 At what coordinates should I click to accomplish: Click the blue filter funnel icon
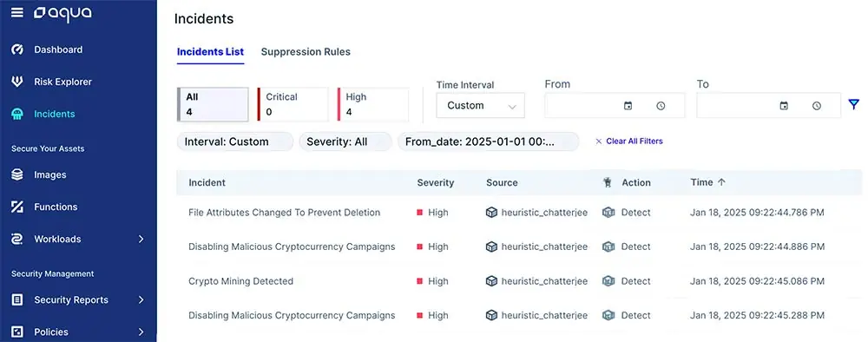pos(853,104)
